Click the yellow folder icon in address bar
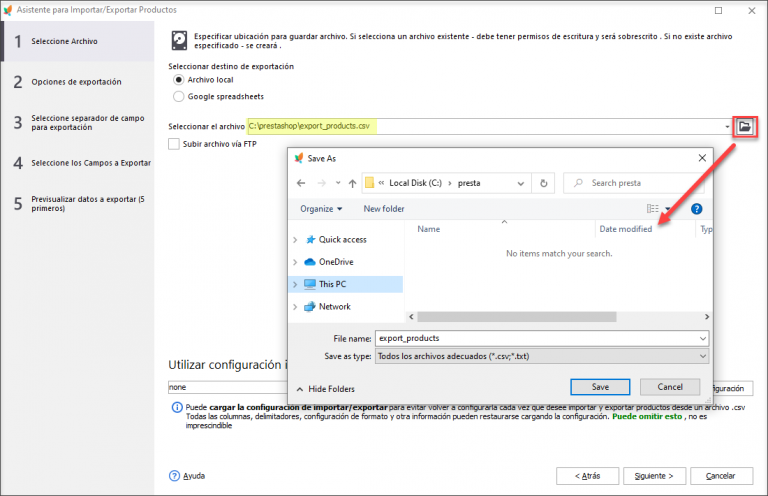768x496 pixels. click(x=369, y=183)
